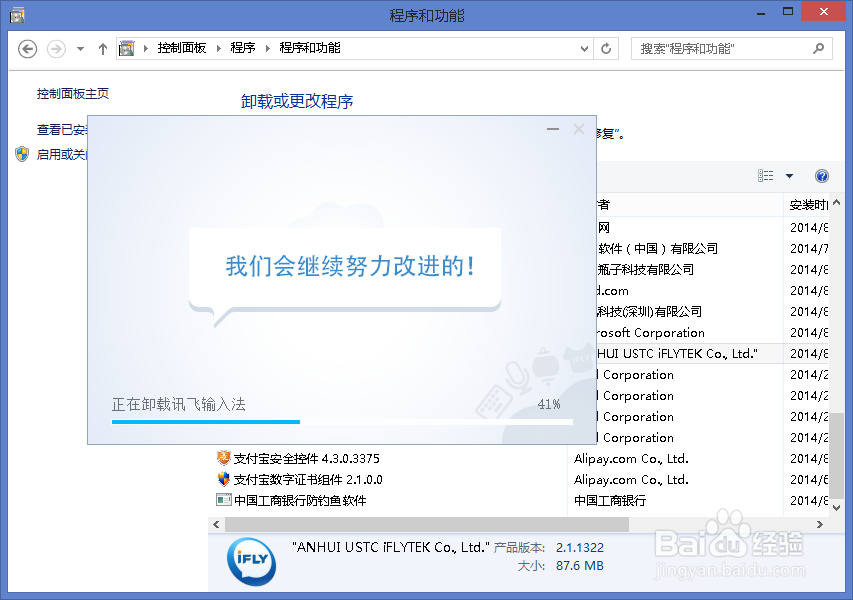Click the up navigation arrow
The image size is (853, 600).
tap(103, 48)
